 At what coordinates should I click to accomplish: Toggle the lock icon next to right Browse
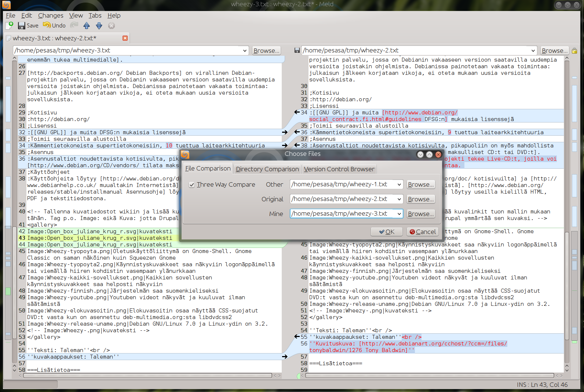click(574, 51)
